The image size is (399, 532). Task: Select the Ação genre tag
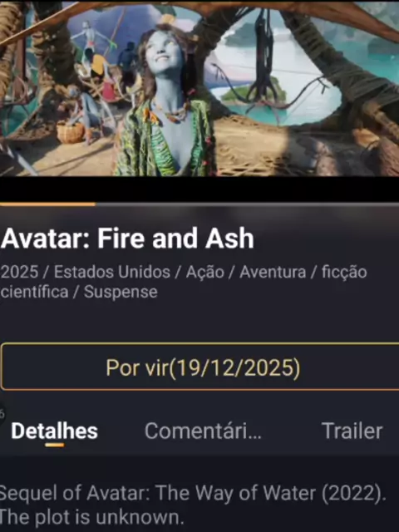point(205,272)
